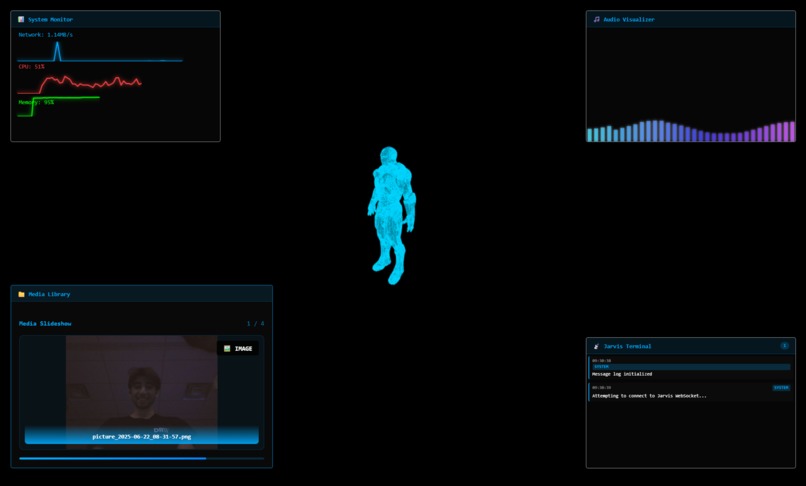Click the Jarvis Terminal panel title
This screenshot has width=806, height=486.
coord(627,346)
